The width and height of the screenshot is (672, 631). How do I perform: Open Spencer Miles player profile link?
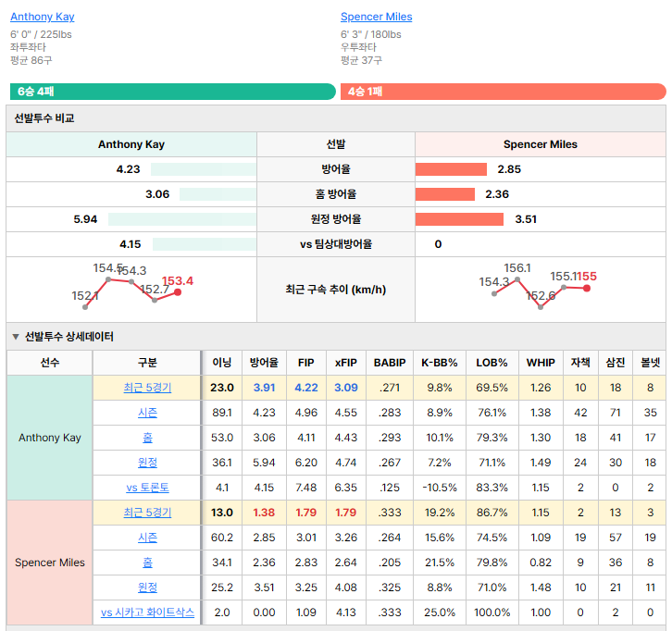click(x=376, y=17)
